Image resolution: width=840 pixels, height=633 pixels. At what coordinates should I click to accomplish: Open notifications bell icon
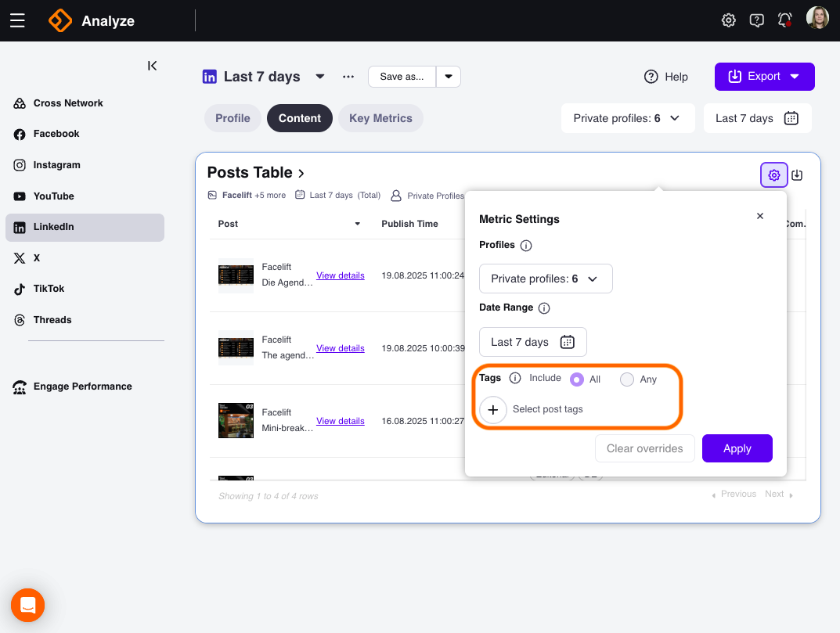pos(785,20)
